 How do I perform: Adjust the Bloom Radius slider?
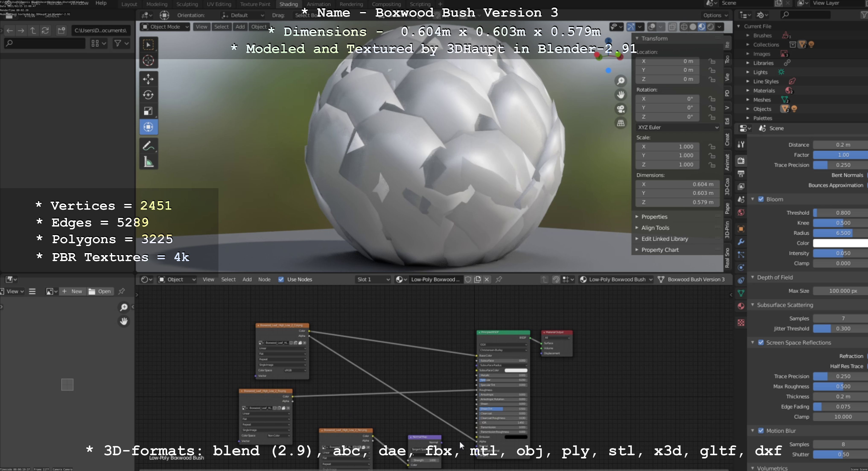click(840, 233)
